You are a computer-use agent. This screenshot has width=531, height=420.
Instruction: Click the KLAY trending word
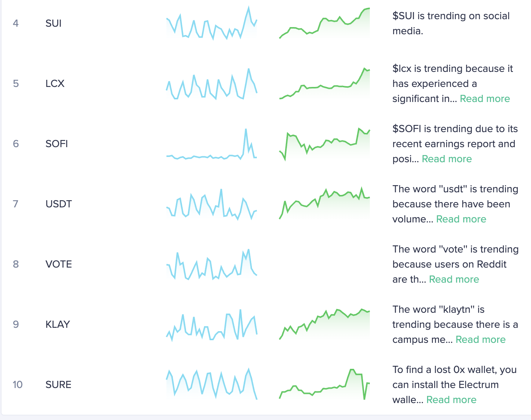click(x=58, y=324)
